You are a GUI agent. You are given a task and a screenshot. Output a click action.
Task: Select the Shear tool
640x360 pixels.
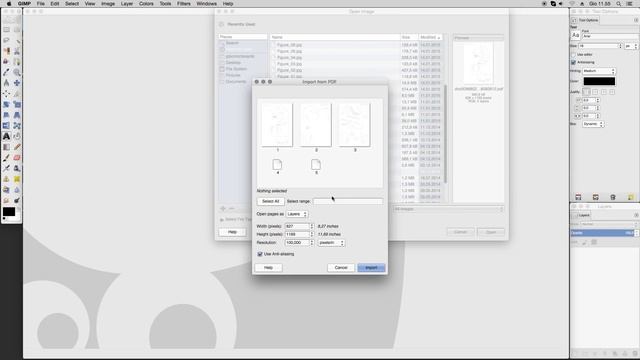point(7,115)
